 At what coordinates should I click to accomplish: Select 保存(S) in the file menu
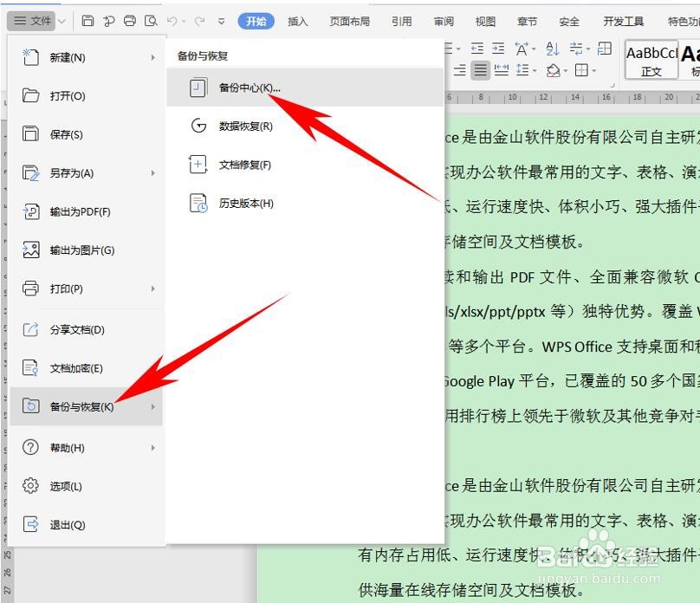click(x=86, y=134)
